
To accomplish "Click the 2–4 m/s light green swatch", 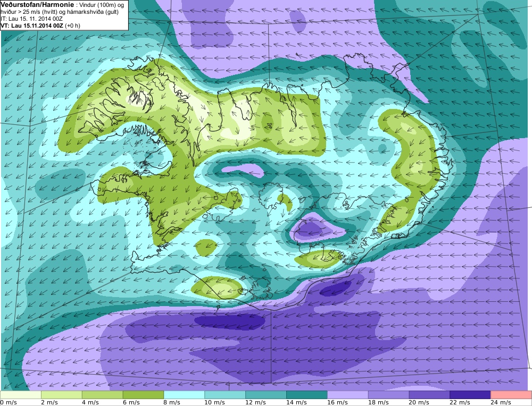I will coord(61,395).
